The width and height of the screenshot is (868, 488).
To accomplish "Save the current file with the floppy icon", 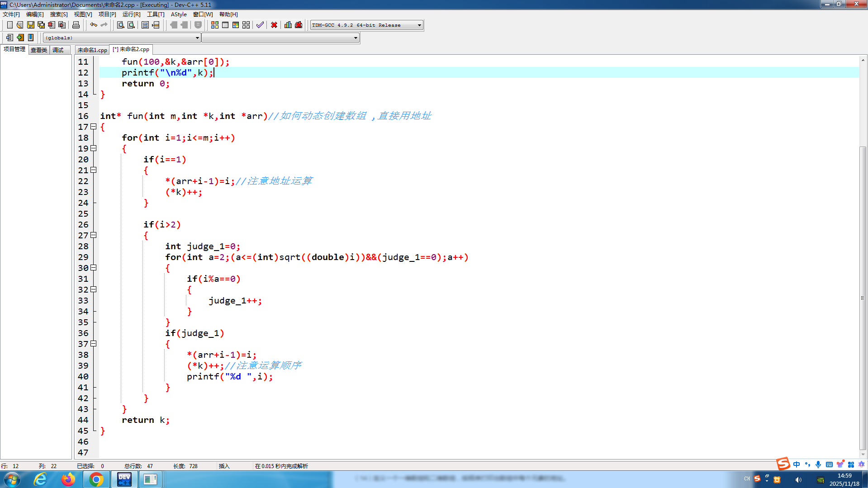I will click(30, 25).
